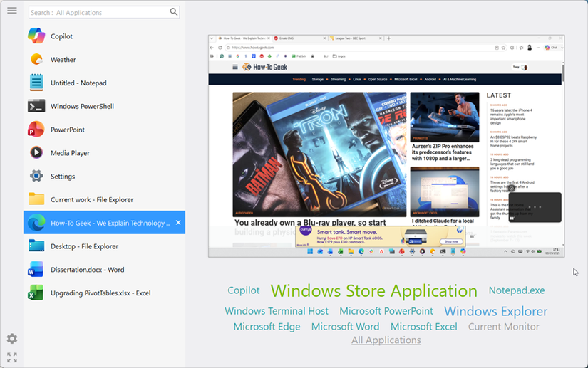Viewport: 588px width, 368px height.
Task: Filter by Microsoft PowerPoint tag
Action: [386, 311]
